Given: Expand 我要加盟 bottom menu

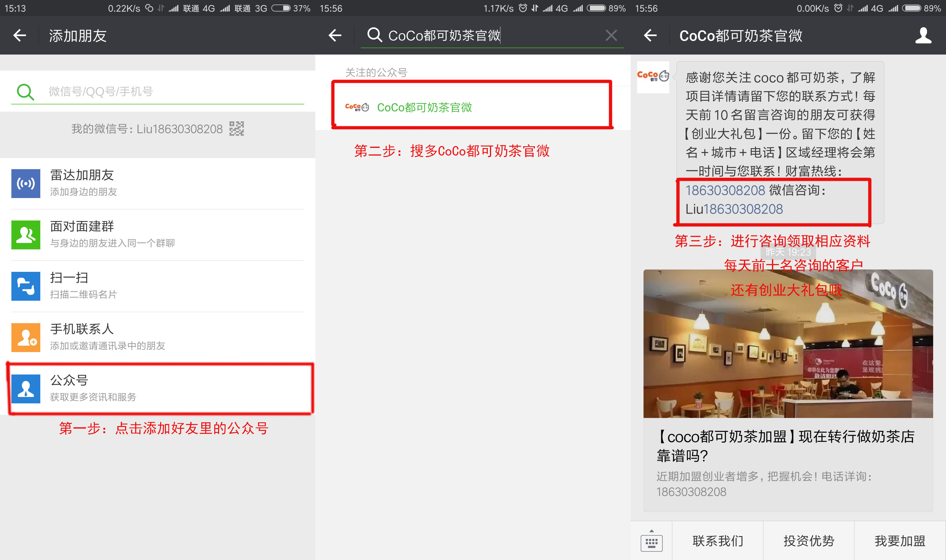Looking at the screenshot, I should point(900,541).
